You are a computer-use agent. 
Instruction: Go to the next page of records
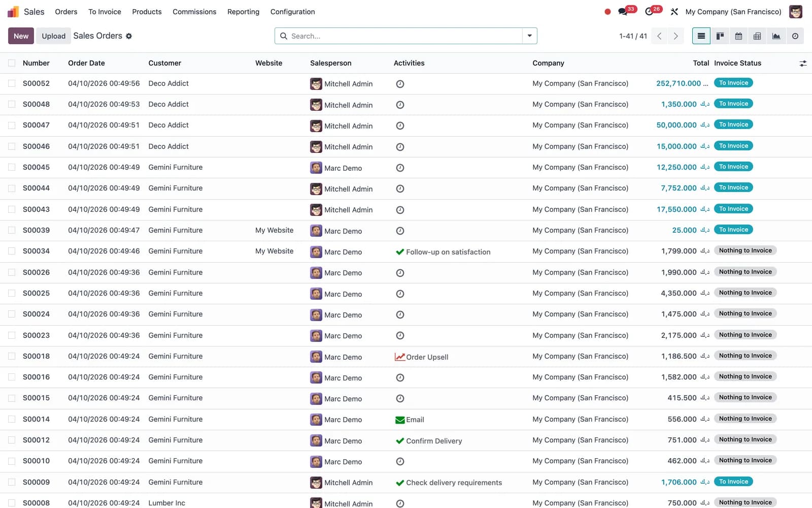pyautogui.click(x=675, y=36)
